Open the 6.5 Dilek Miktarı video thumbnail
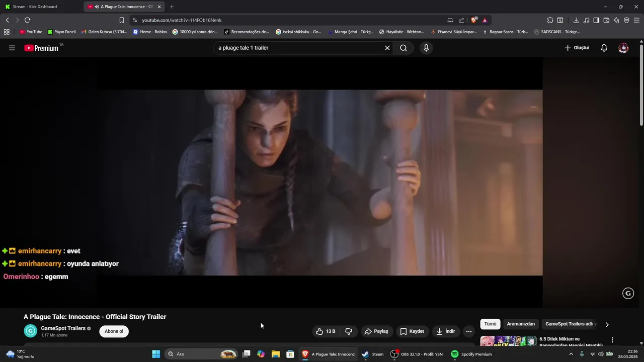This screenshot has width=644, height=362. tap(508, 341)
